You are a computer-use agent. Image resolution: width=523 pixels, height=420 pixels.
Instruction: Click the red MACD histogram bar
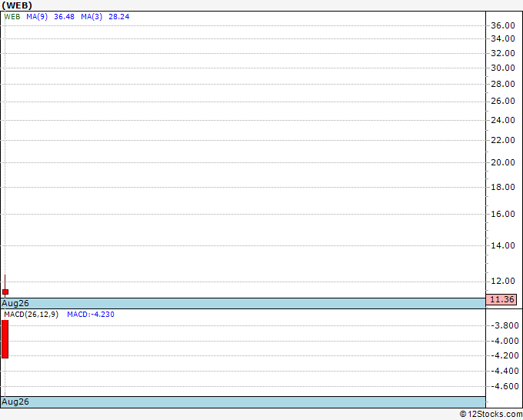point(5,339)
